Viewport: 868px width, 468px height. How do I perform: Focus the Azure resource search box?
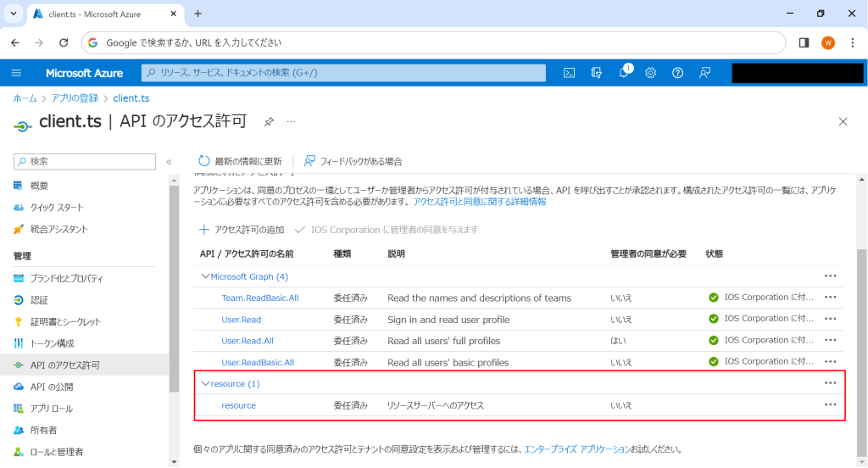(x=343, y=73)
